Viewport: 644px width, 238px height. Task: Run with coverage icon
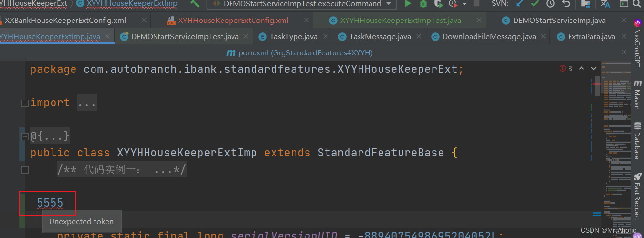click(438, 4)
